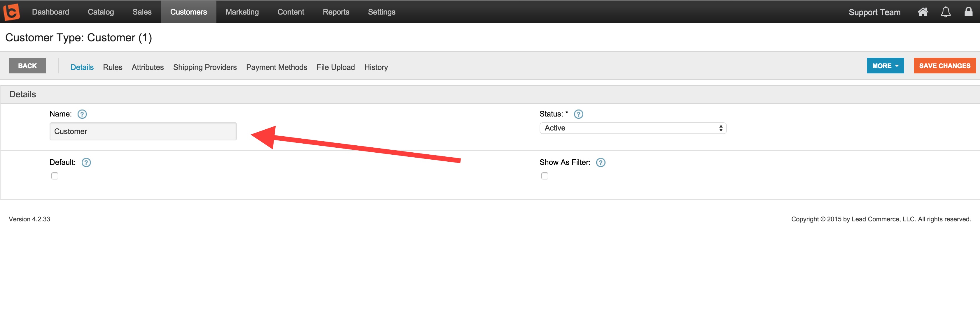Screen dimensions: 980x321
Task: Enable the Show As Filter checkbox
Action: click(x=545, y=176)
